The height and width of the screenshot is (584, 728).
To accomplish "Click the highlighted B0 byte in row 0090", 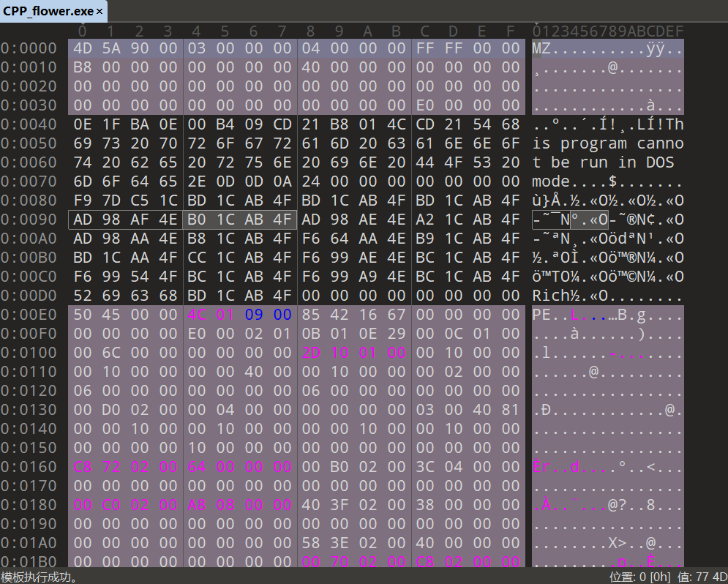I will [197, 220].
